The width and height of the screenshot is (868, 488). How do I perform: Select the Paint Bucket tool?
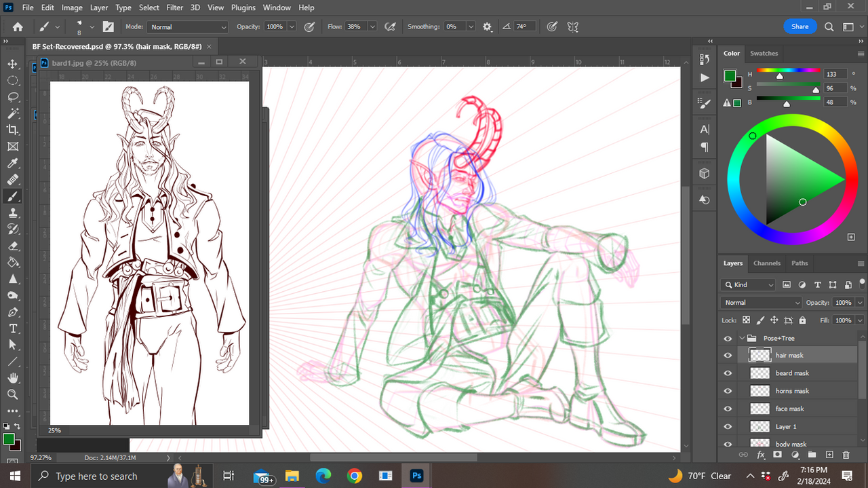pos(13,262)
